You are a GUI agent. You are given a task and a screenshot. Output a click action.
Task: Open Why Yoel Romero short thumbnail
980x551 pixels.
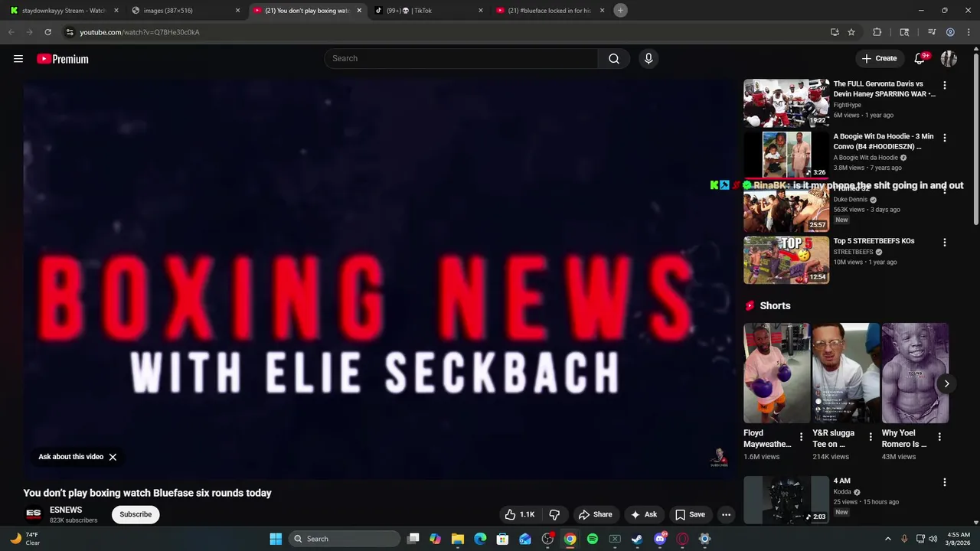click(x=915, y=373)
